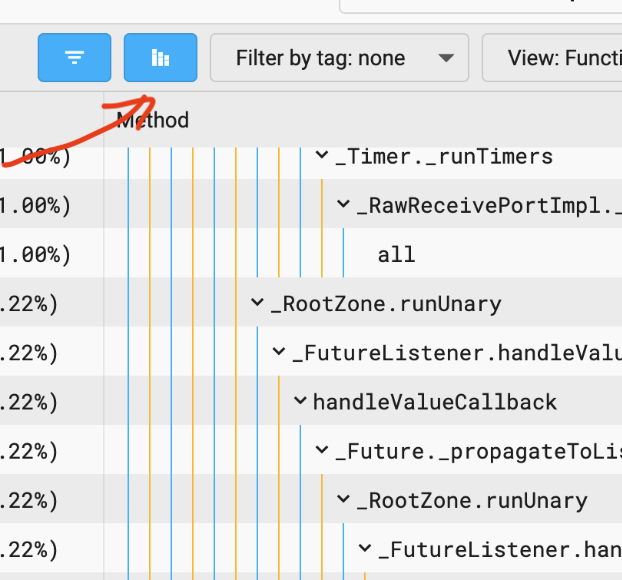This screenshot has height=580, width=622.
Task: Click the blue bar chart icon button
Action: pos(160,58)
